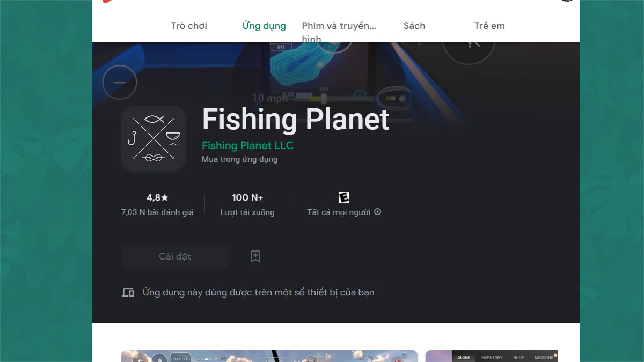644x362 pixels.
Task: Click 'Mua trong ứng dụng' under the developer name
Action: [x=239, y=159]
